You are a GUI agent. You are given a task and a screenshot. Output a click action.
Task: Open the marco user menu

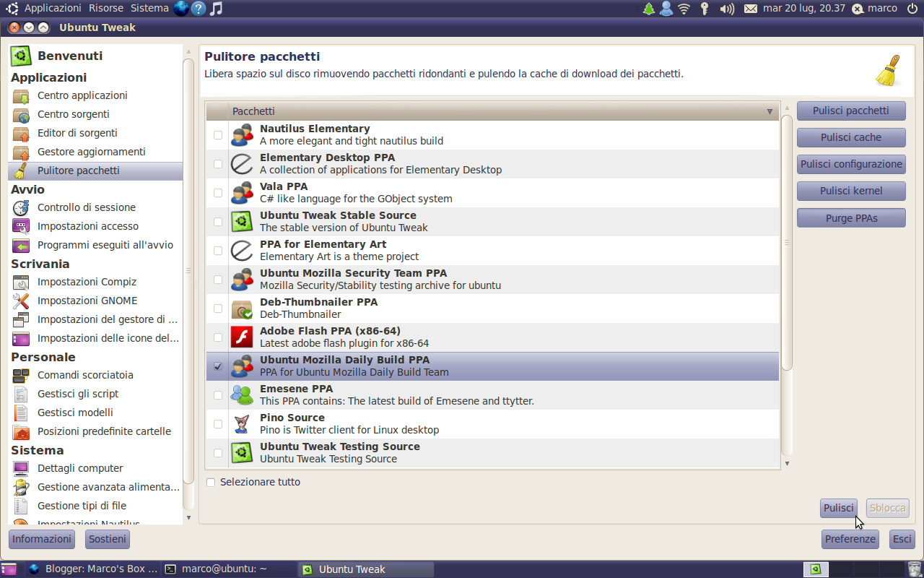coord(874,9)
